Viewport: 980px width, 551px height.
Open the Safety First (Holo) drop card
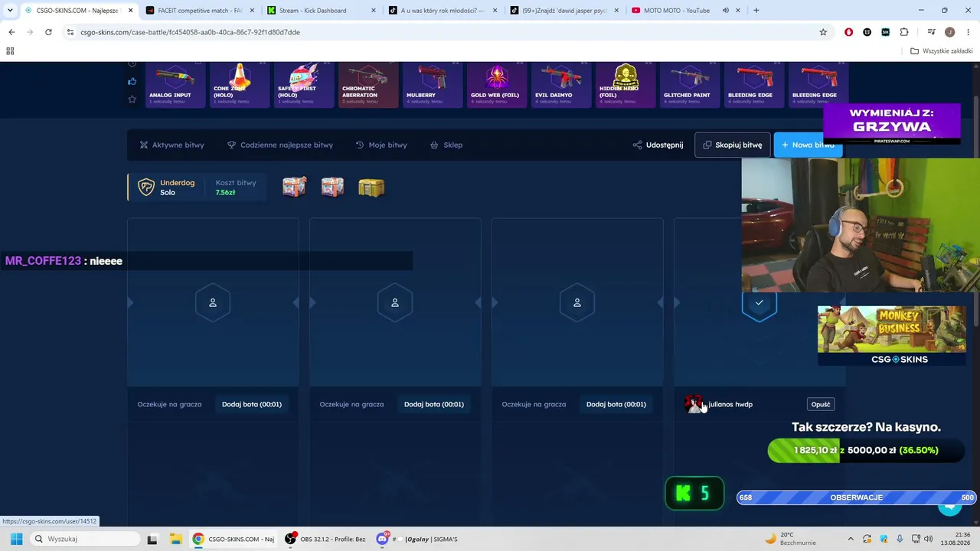[303, 84]
